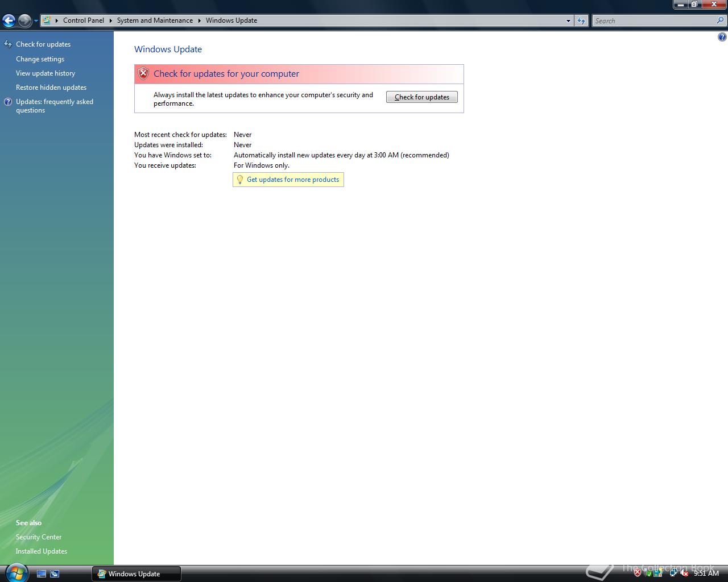Click the network connection tray icon
The height and width of the screenshot is (582, 728).
673,573
